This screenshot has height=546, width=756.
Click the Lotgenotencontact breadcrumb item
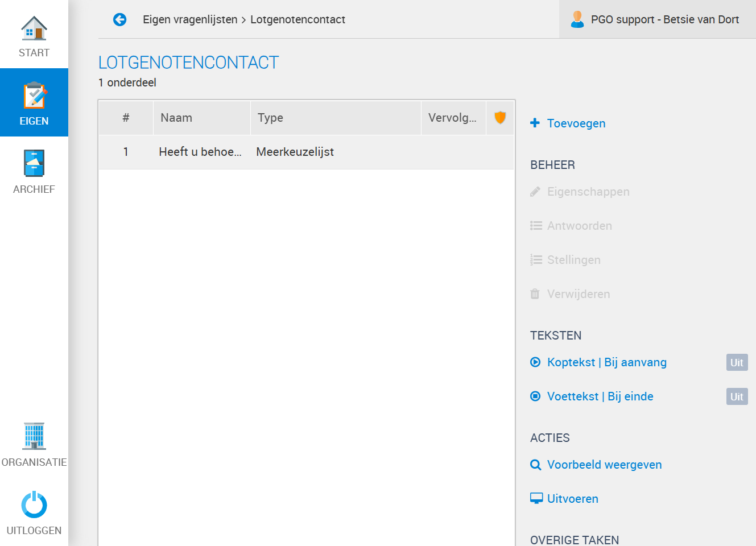[x=298, y=19]
